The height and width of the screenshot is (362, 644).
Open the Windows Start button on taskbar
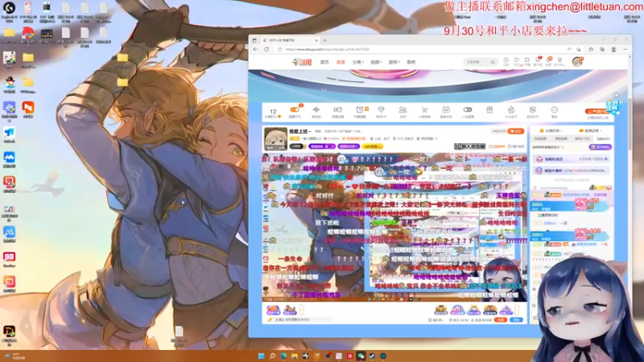tap(261, 356)
